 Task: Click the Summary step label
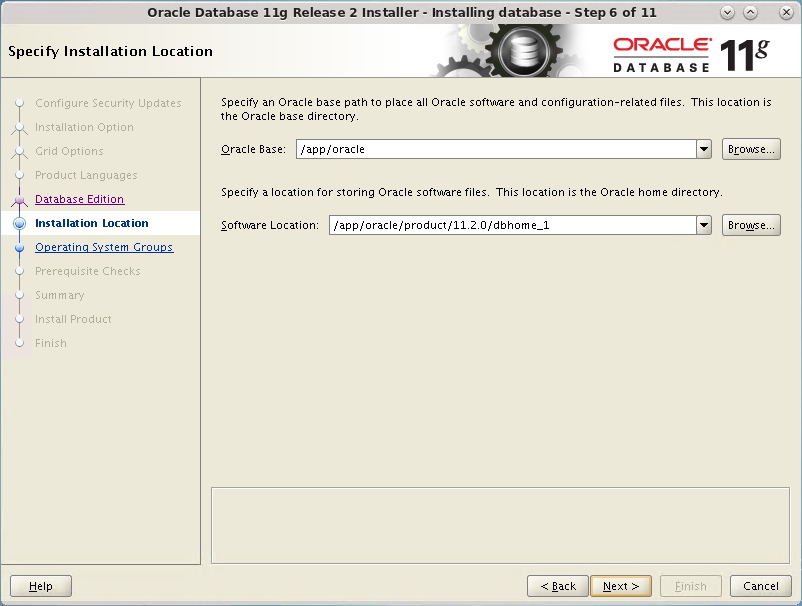pos(60,295)
